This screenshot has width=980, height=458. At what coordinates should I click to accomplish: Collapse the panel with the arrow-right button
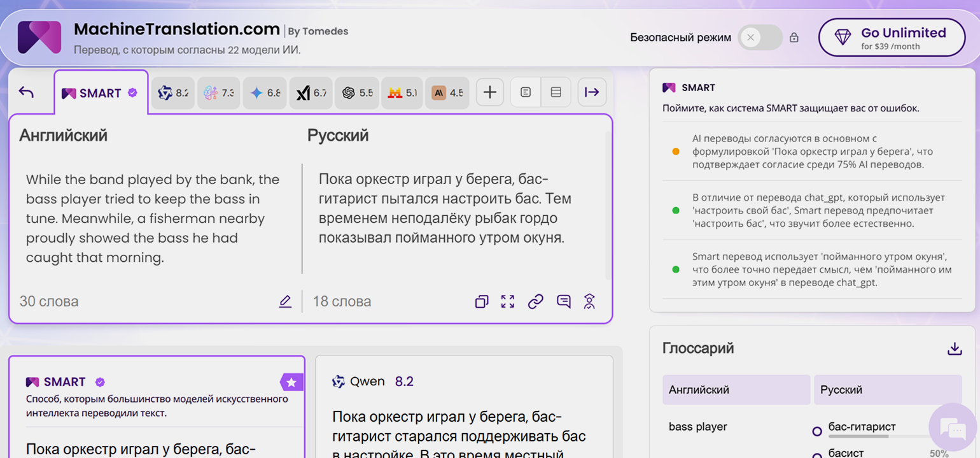point(592,92)
